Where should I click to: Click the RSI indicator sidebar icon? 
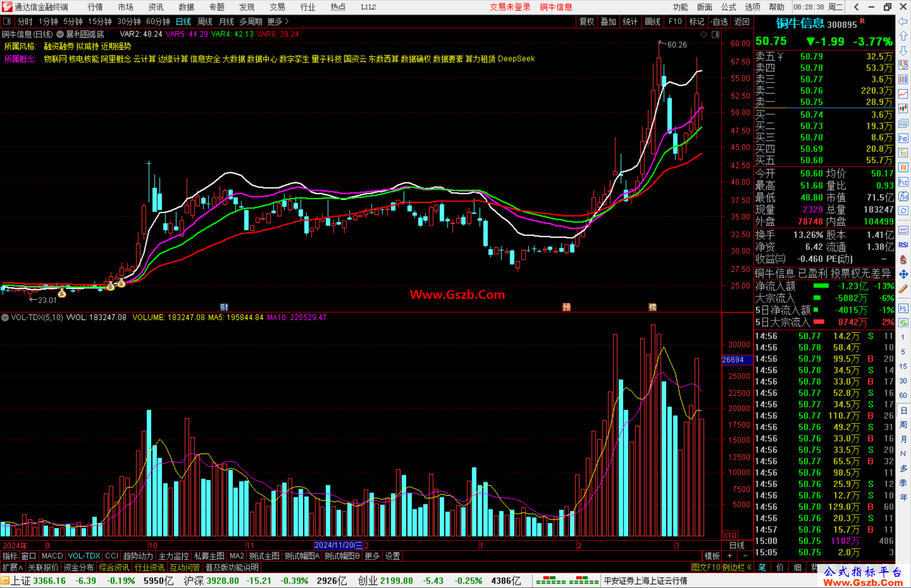click(x=903, y=245)
